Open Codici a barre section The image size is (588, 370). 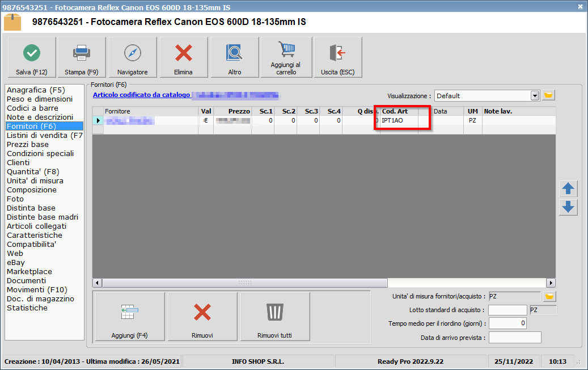(33, 108)
